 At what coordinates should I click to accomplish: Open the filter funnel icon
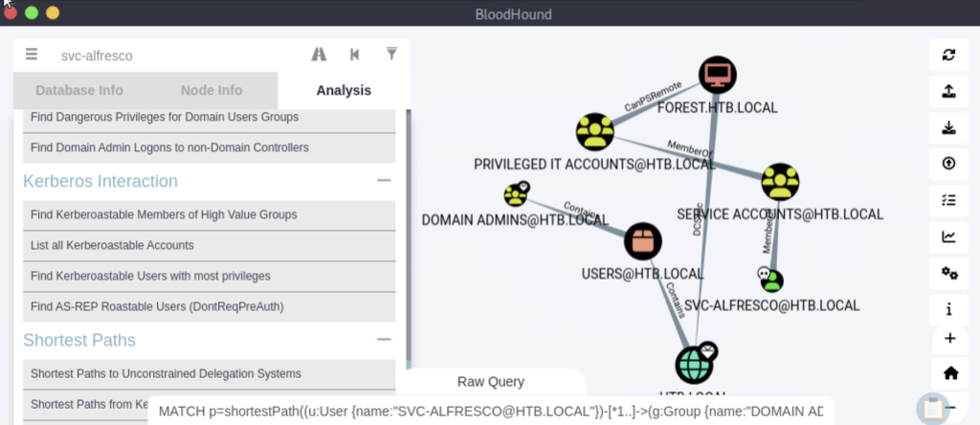click(x=391, y=54)
